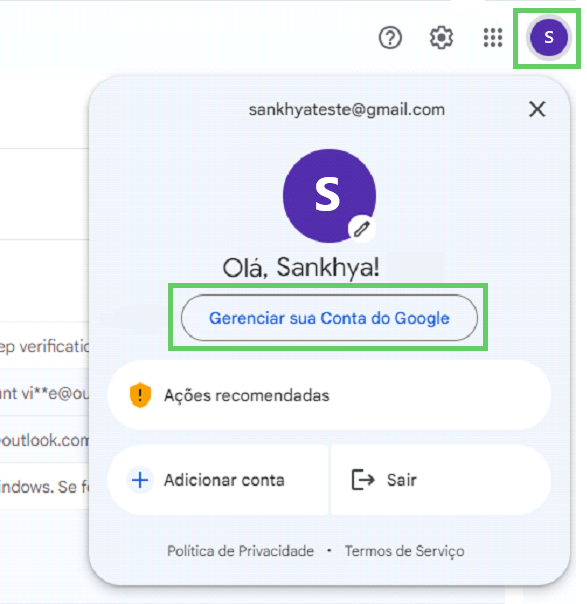Open Termos de Serviço link
This screenshot has height=604, width=587.
coord(404,551)
